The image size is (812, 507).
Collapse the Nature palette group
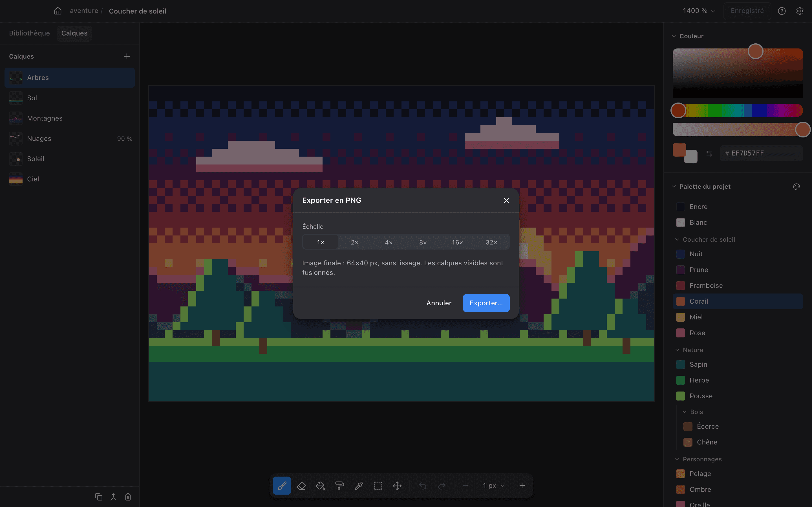(x=678, y=350)
